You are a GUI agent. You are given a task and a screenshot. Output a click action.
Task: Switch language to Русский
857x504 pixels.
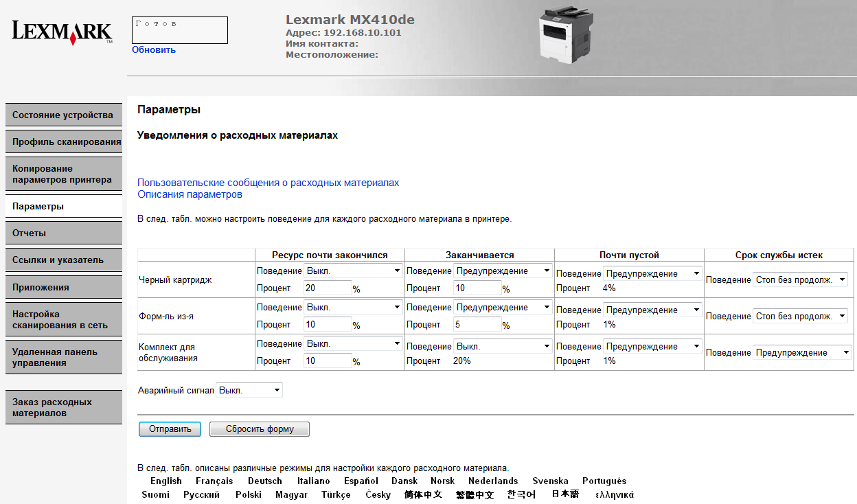point(202,494)
